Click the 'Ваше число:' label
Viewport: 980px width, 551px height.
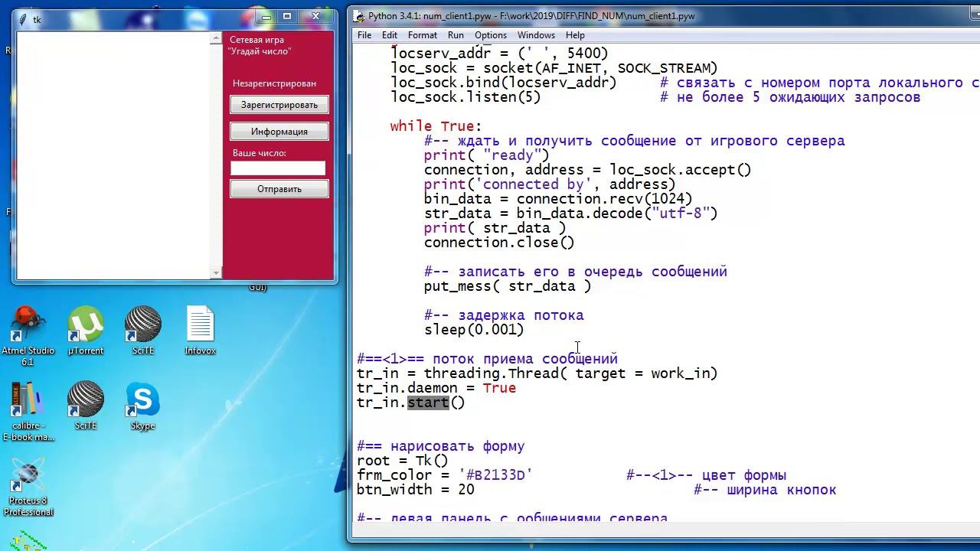point(260,153)
